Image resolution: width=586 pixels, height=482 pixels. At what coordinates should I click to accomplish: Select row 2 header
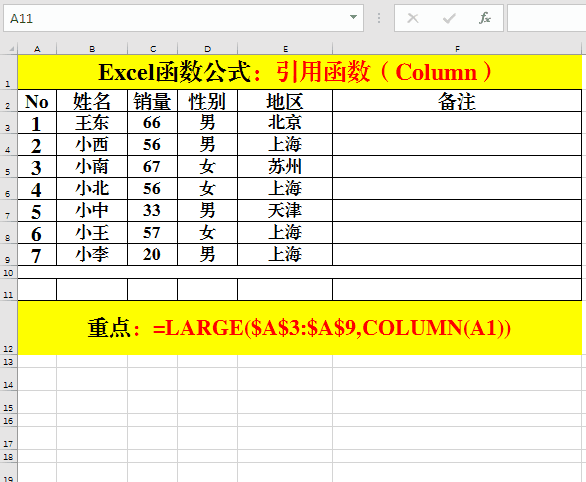(x=8, y=101)
